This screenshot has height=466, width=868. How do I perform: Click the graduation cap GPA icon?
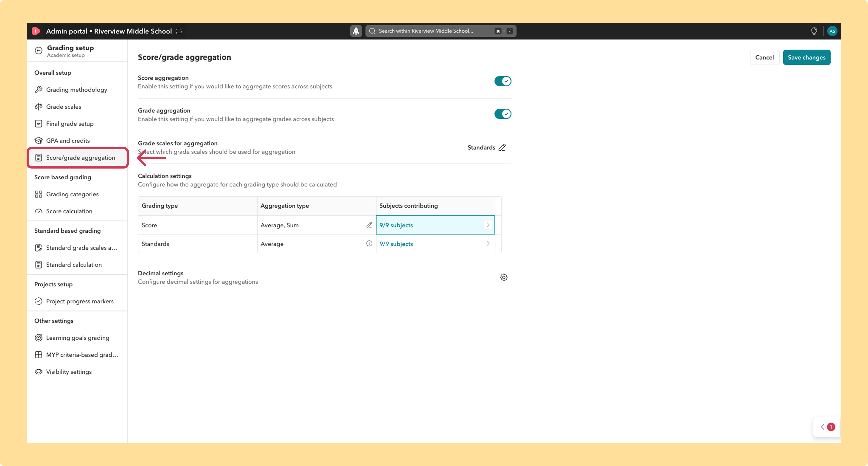tap(39, 141)
